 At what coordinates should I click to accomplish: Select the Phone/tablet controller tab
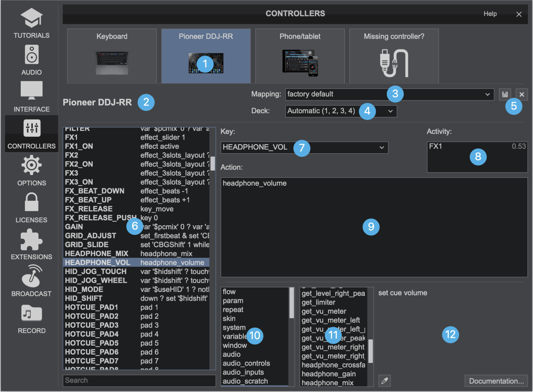(300, 56)
